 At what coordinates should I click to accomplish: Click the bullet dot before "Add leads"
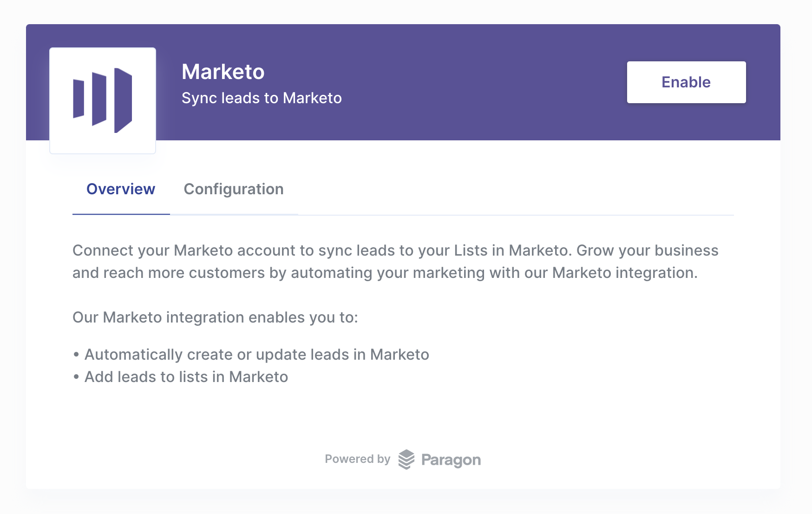(x=77, y=377)
